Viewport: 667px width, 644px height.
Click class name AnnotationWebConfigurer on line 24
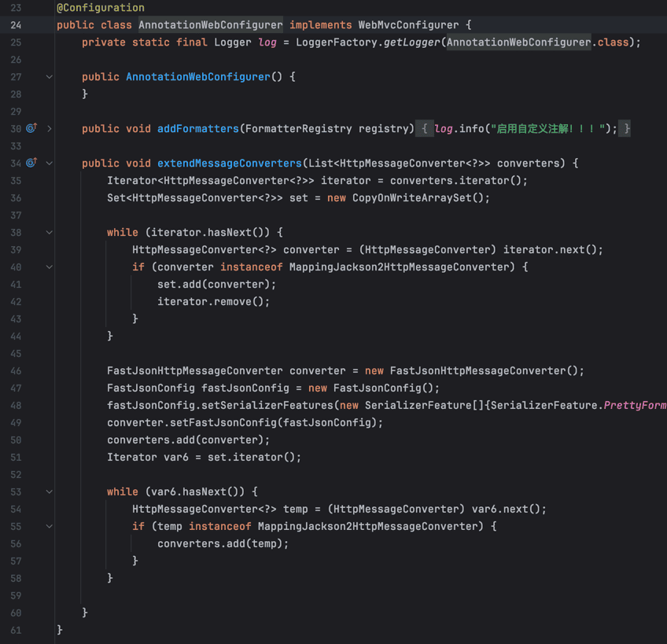(211, 25)
